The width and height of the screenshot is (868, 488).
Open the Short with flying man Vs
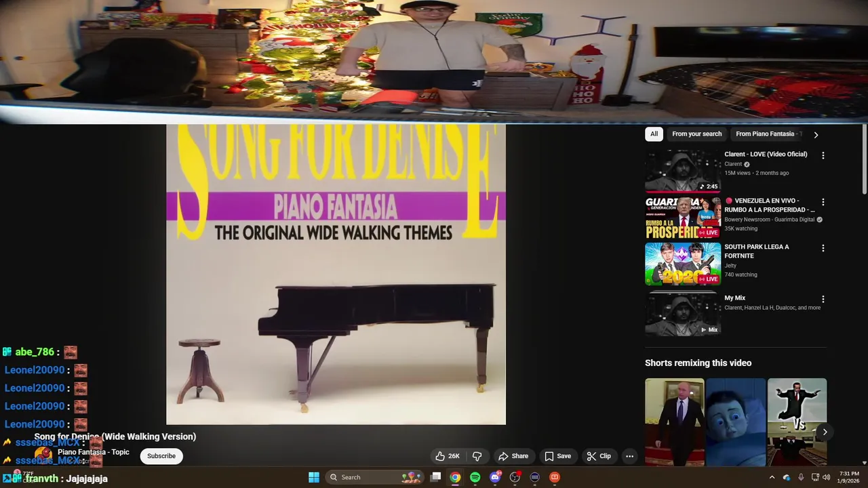pos(797,422)
